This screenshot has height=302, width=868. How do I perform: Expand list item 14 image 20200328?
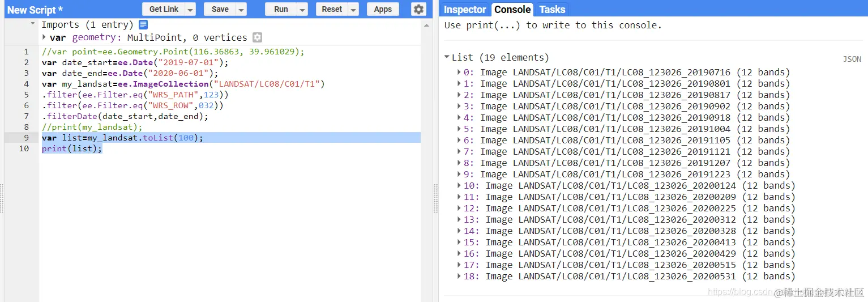[x=459, y=231]
